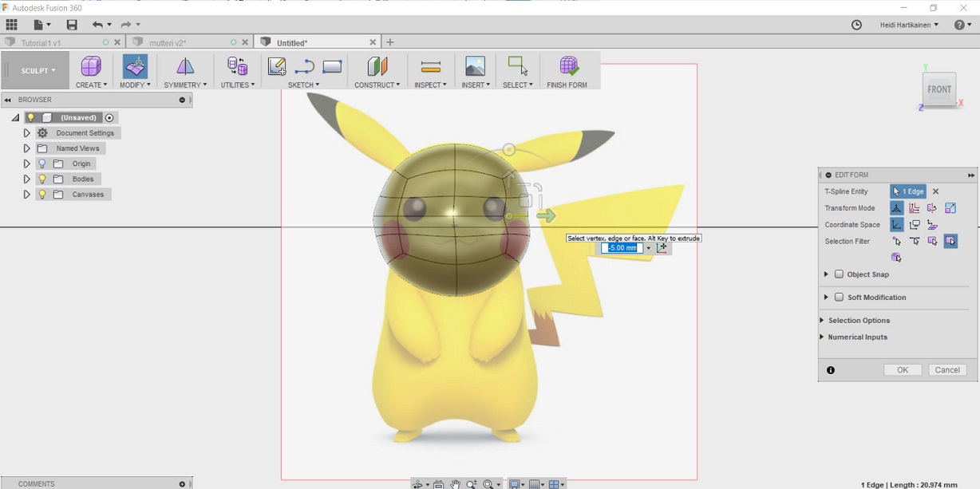Image resolution: width=980 pixels, height=489 pixels.
Task: Open Heidi Hartikainen account menu
Action: pyautogui.click(x=910, y=25)
